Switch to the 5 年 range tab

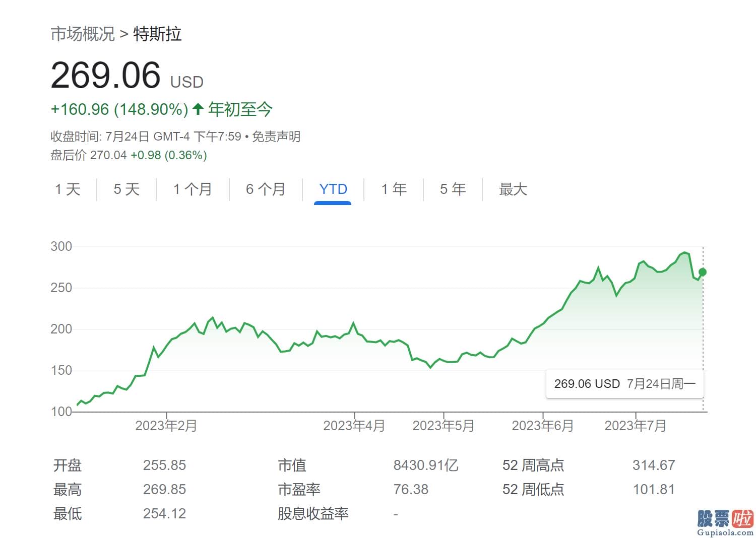[x=453, y=189]
